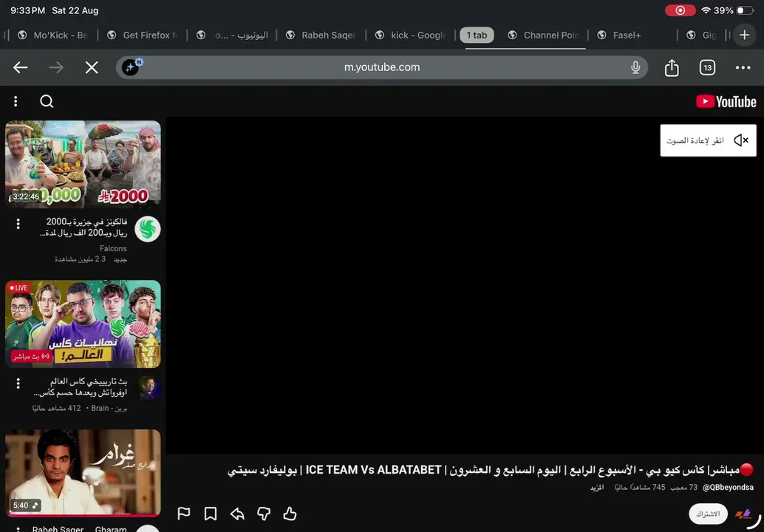764x532 pixels.
Task: Switch to Channel Points tab
Action: pos(543,35)
